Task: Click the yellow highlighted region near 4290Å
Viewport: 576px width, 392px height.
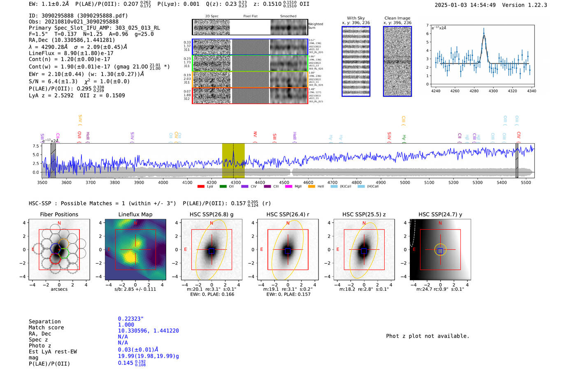Action: click(x=233, y=160)
